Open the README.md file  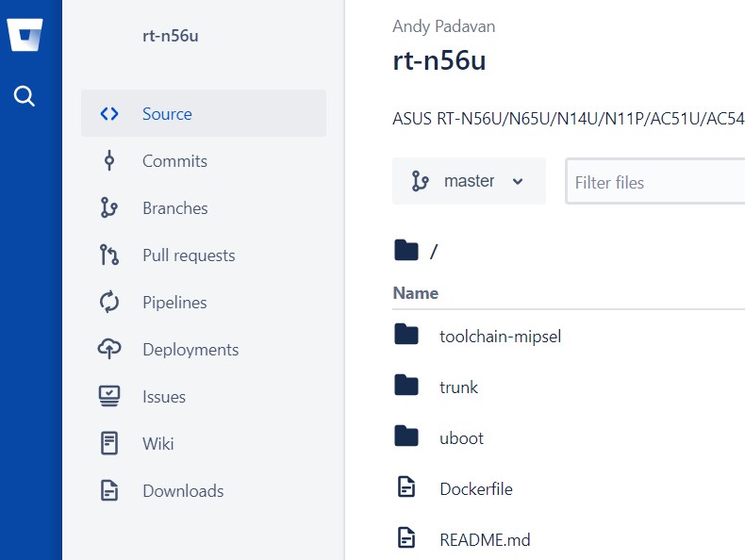485,540
